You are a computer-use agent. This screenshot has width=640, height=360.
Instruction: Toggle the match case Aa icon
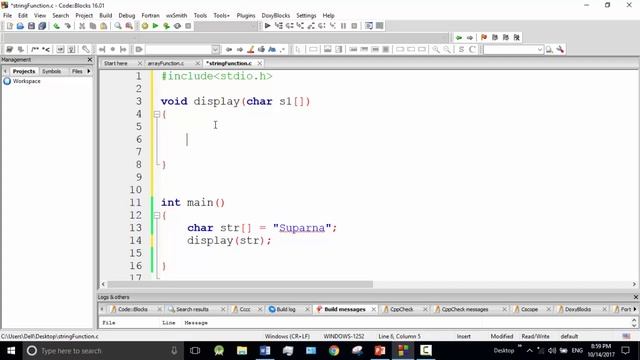coord(272,49)
